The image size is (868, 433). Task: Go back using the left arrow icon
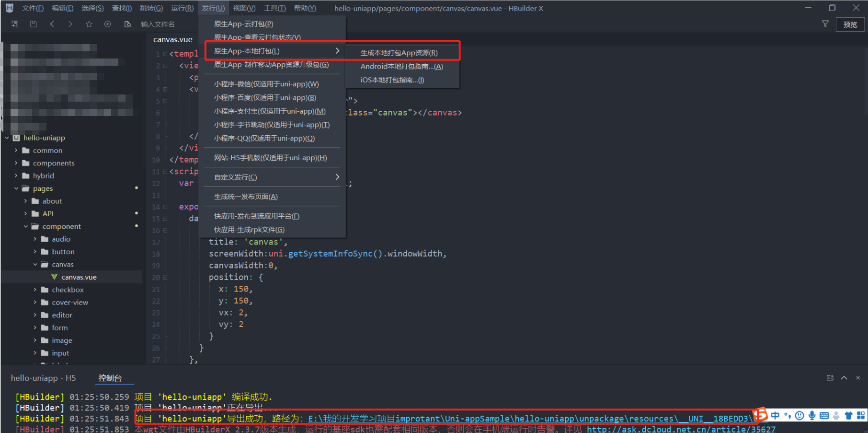pos(52,24)
